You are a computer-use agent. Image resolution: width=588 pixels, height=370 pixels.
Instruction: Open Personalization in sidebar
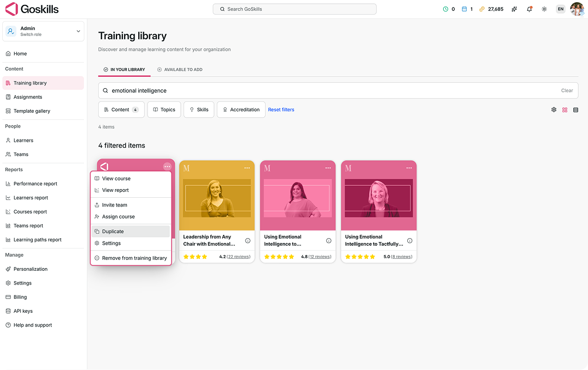43,269
